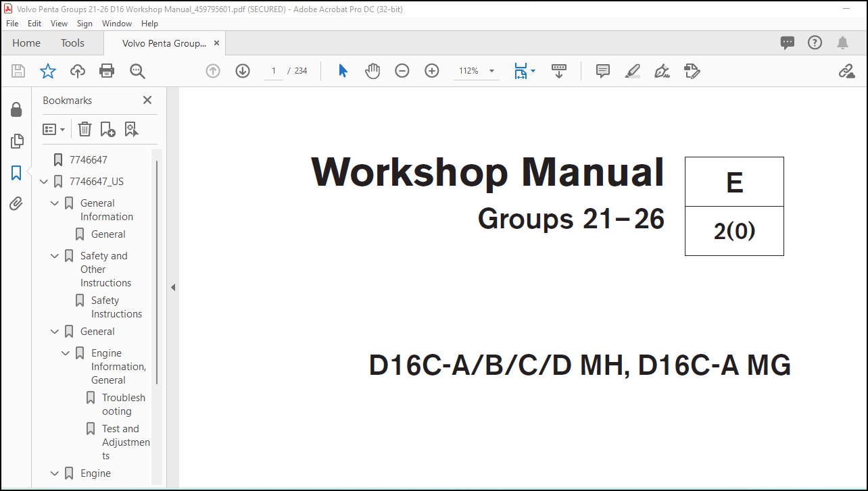Viewport: 868px width, 491px height.
Task: Click the bookmarks panel scrollbar
Action: pos(158,273)
